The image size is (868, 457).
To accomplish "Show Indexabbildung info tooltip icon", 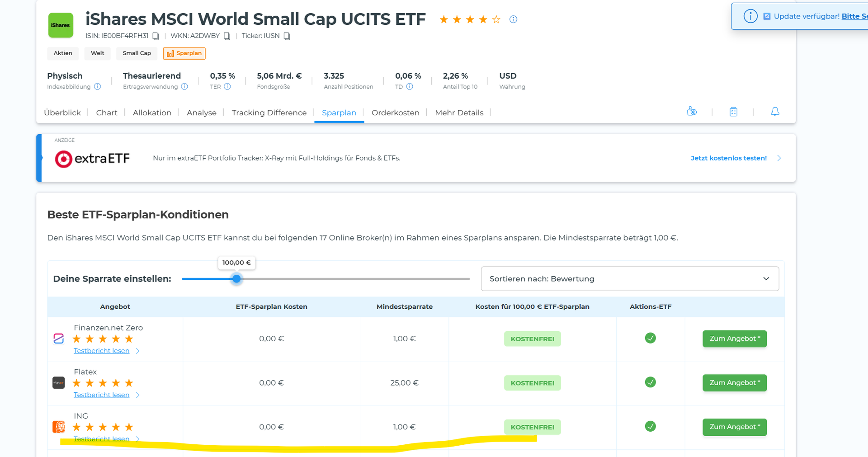I will (97, 86).
